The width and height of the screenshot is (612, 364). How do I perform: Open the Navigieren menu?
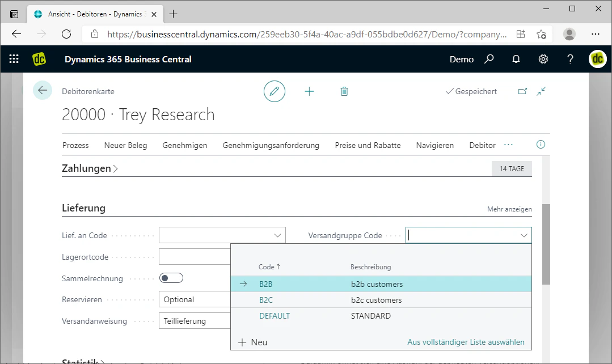pos(435,145)
